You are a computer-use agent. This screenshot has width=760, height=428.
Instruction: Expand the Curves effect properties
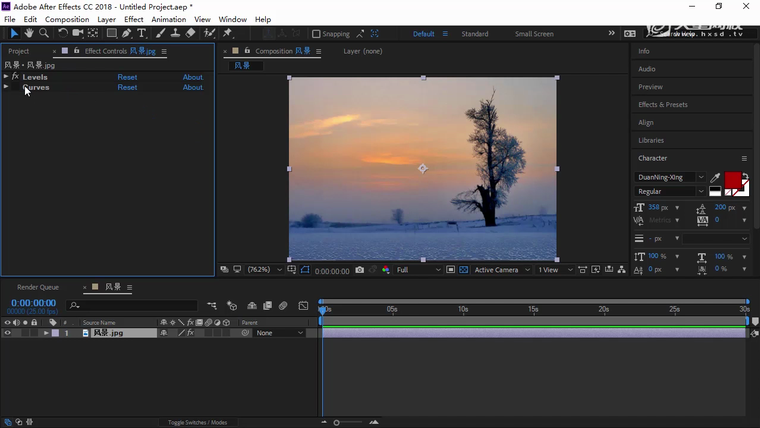[6, 87]
